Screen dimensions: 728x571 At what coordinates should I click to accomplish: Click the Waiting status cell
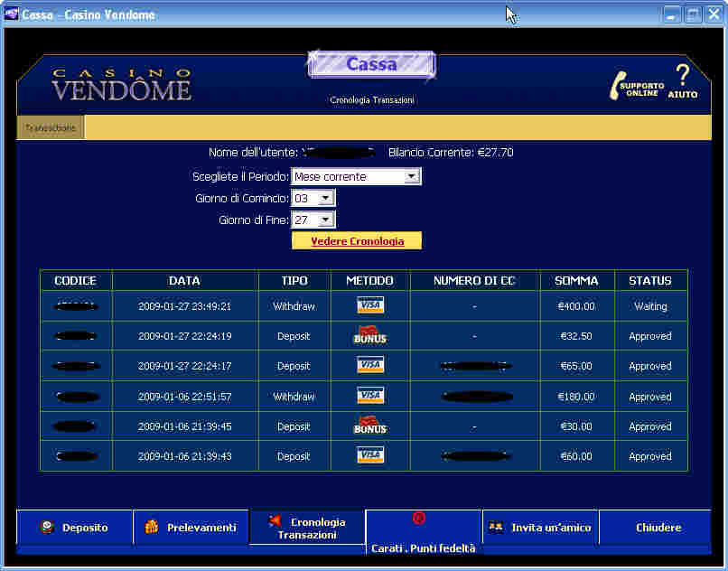[650, 306]
